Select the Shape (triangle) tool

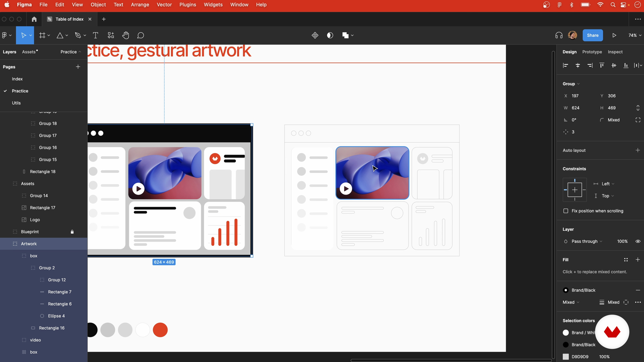60,35
